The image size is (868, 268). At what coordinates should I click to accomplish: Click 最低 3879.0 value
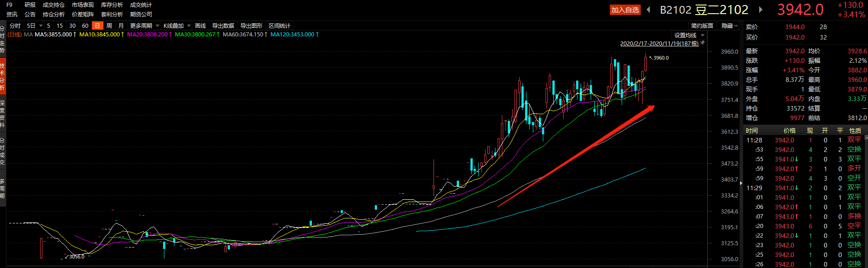pos(857,89)
